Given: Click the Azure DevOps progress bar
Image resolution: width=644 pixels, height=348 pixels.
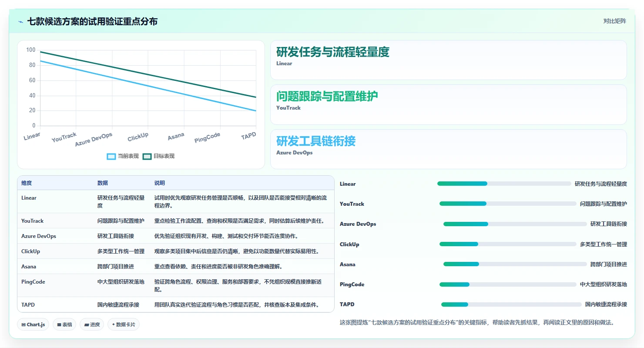Looking at the screenshot, I should (515, 224).
